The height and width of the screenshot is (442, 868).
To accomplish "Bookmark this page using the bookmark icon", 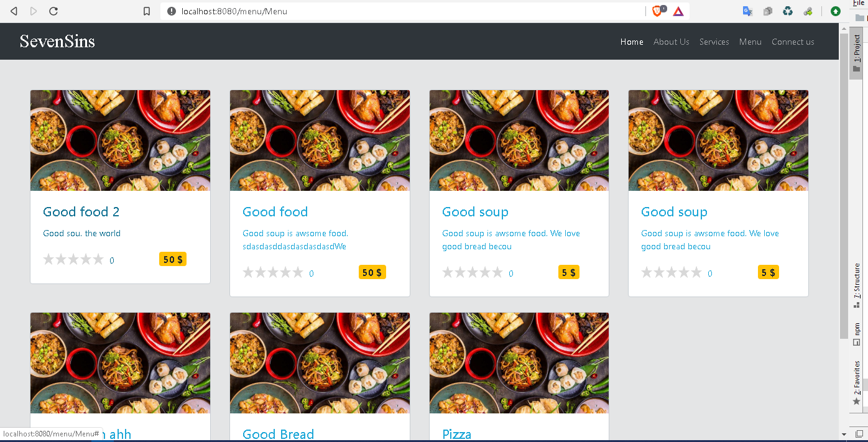I will pyautogui.click(x=147, y=11).
